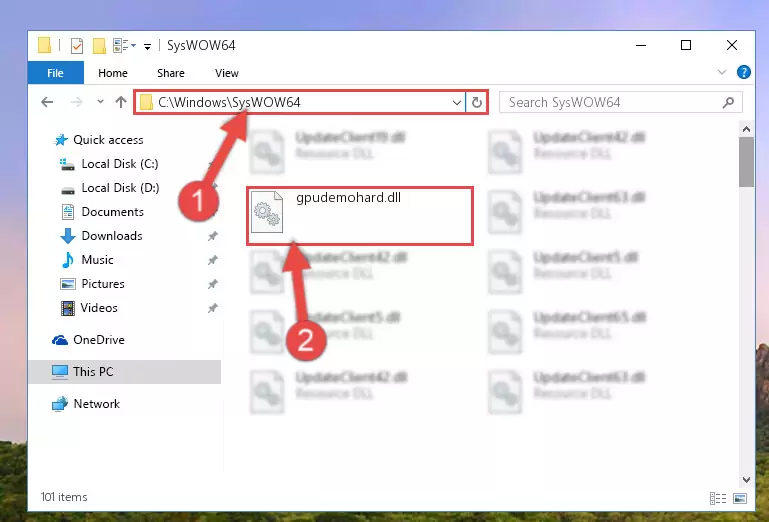Click the file list scrollbar up arrow
Viewport: 769px width, 522px height.
click(x=746, y=130)
